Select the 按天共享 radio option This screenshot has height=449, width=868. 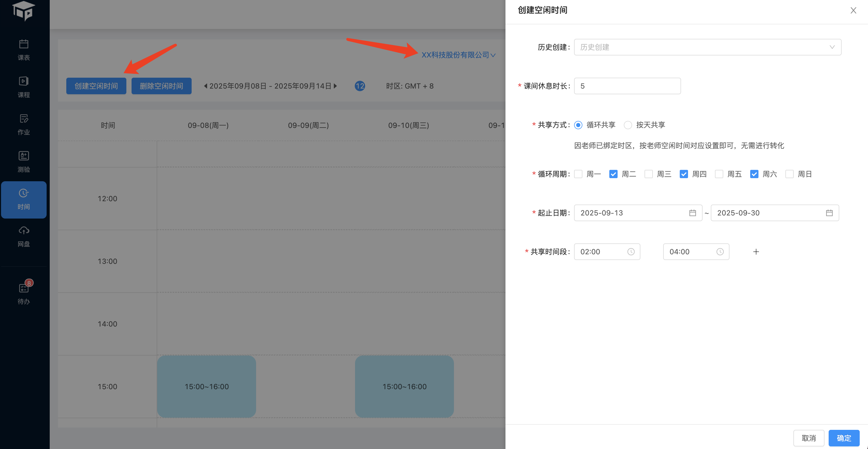click(x=628, y=125)
